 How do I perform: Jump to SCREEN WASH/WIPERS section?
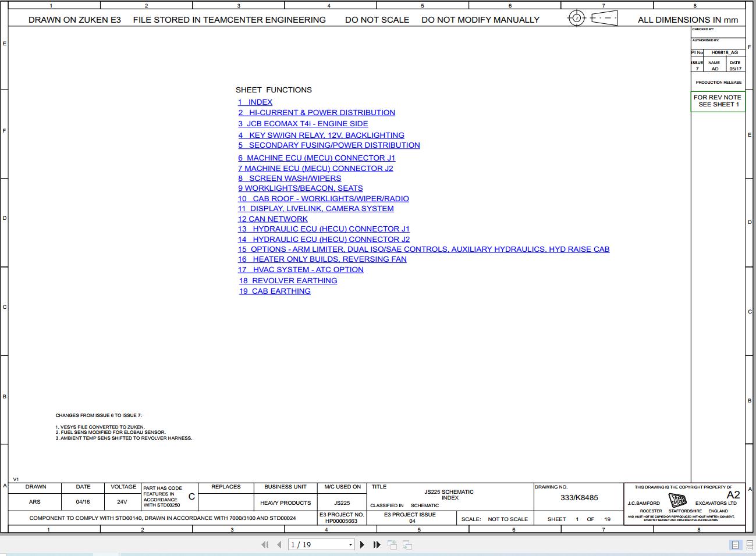click(289, 178)
